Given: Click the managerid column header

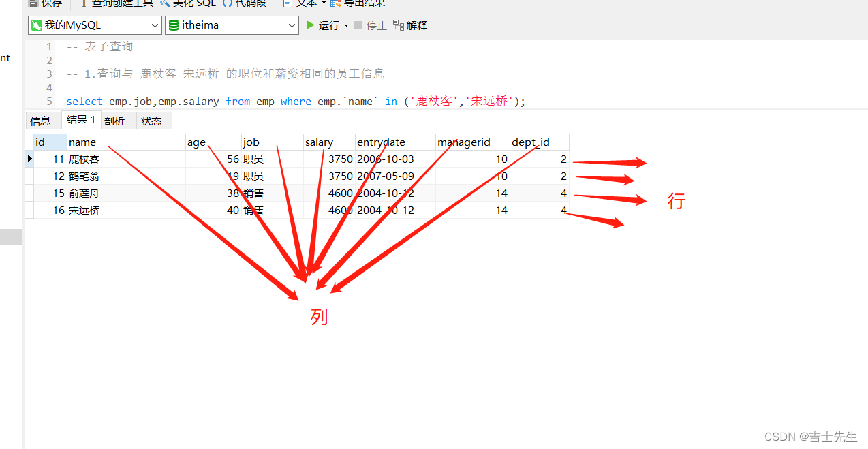Looking at the screenshot, I should [473, 142].
